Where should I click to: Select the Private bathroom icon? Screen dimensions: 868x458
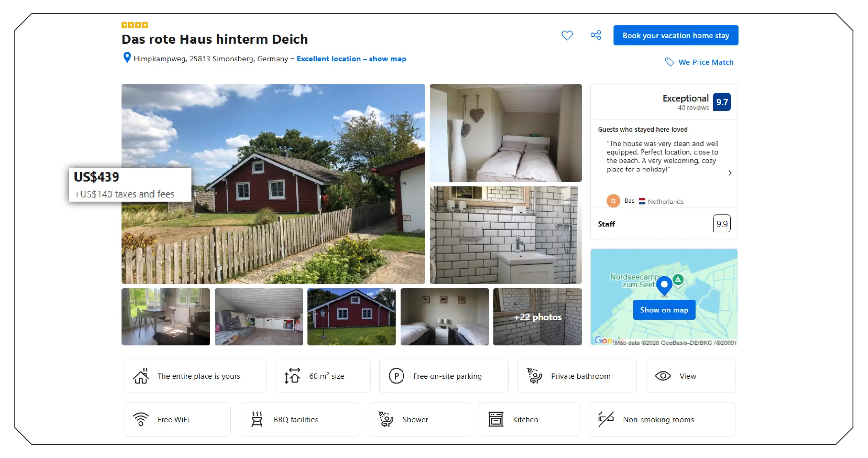(534, 376)
